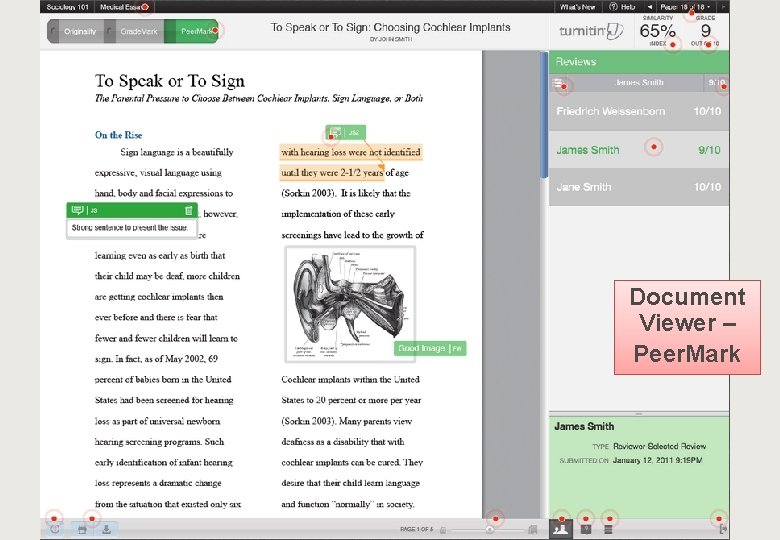Click the refresh icon in bottom toolbar
This screenshot has width=780, height=540.
pos(55,529)
